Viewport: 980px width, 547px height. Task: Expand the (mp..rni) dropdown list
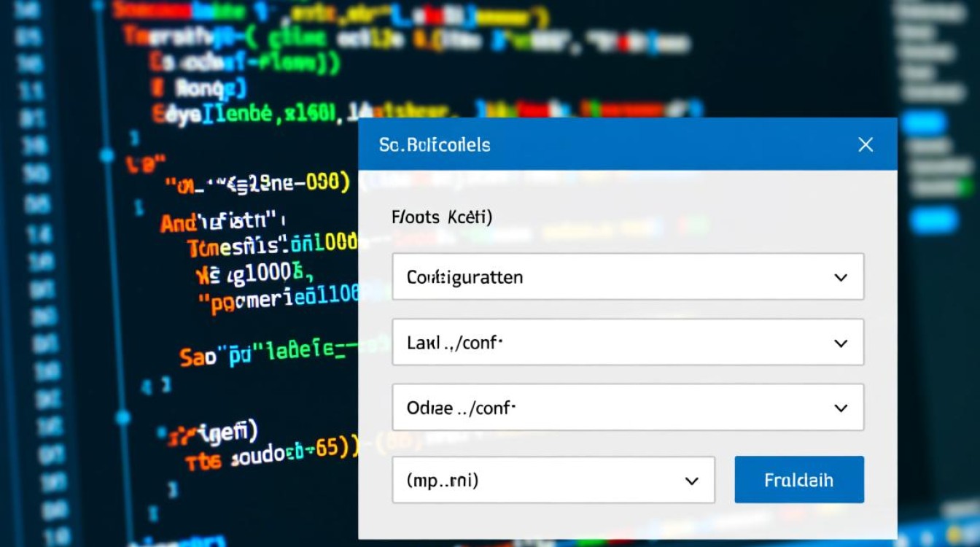click(540, 480)
